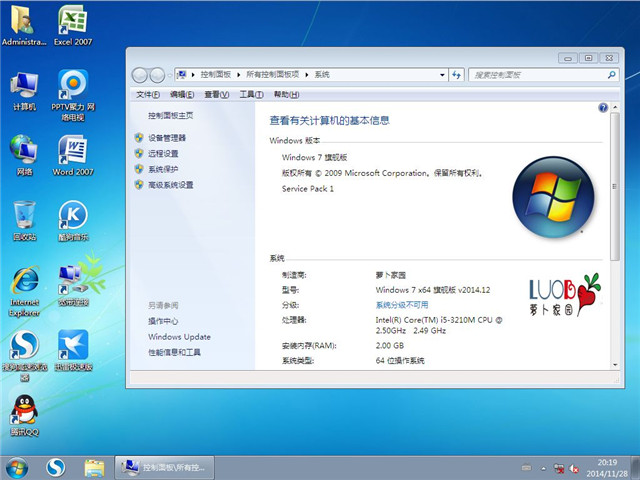The height and width of the screenshot is (480, 640).
Task: Open the 文件(F) menu
Action: 147,95
